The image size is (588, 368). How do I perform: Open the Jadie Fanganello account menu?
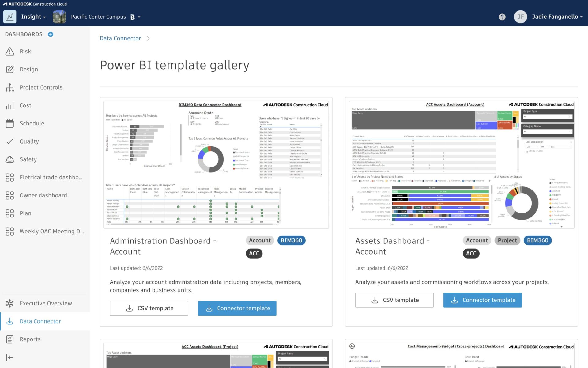557,17
